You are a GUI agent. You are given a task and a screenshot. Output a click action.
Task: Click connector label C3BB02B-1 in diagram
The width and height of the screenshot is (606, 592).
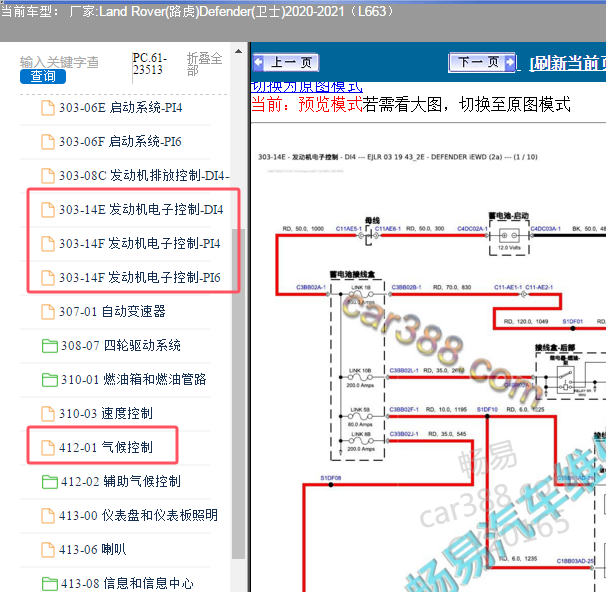coord(406,287)
